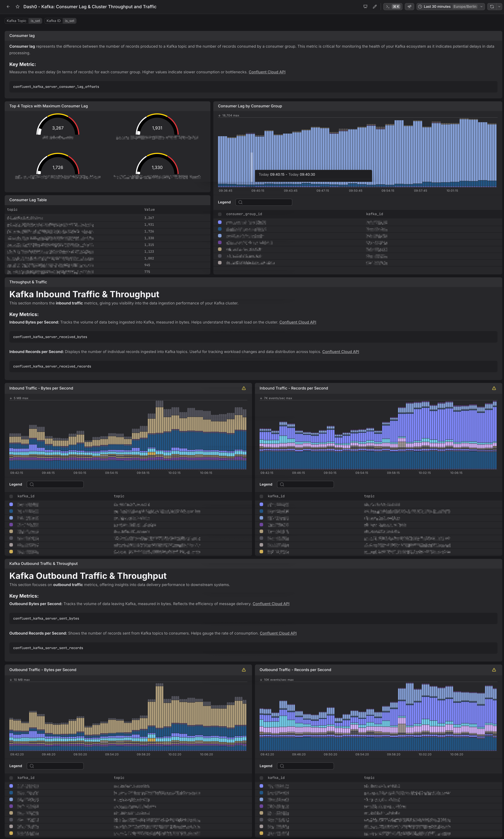Open the command palette ⌘K button
The height and width of the screenshot is (839, 504).
point(393,6)
